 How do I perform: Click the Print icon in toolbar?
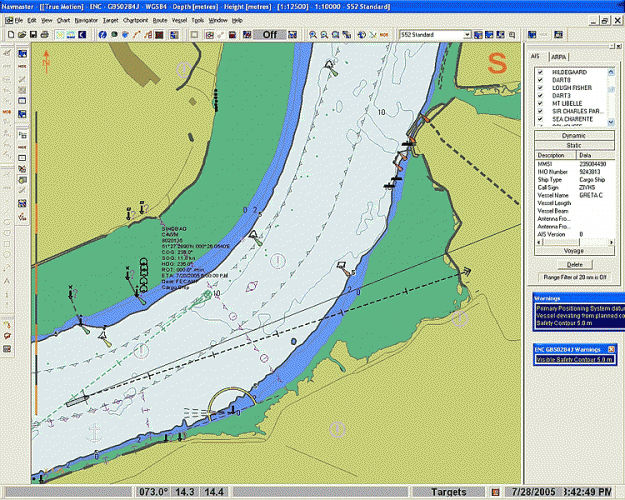click(x=44, y=34)
